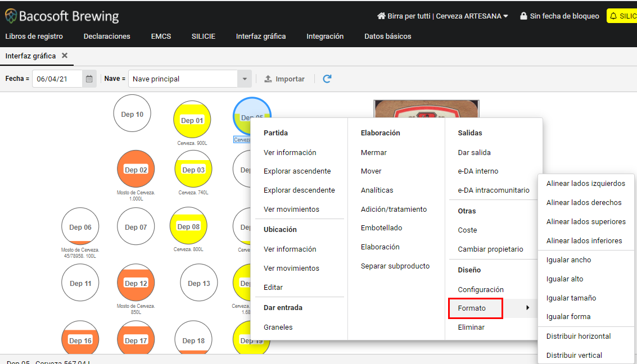637x364 pixels.
Task: Select the Dep 11 tank
Action: coord(80,283)
